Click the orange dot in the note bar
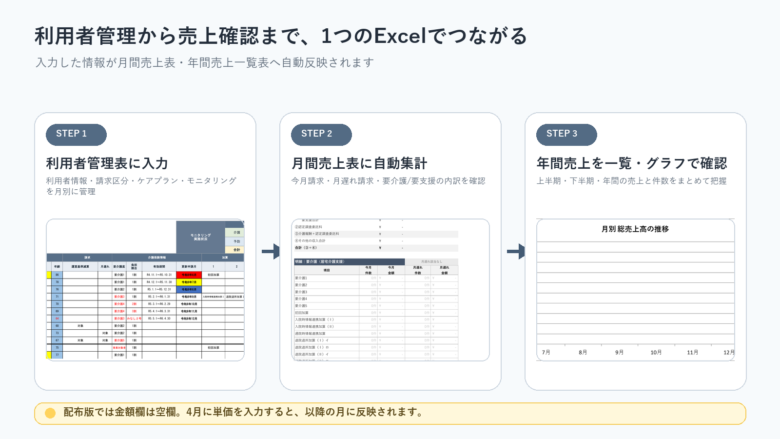The width and height of the screenshot is (780, 439). (x=50, y=413)
